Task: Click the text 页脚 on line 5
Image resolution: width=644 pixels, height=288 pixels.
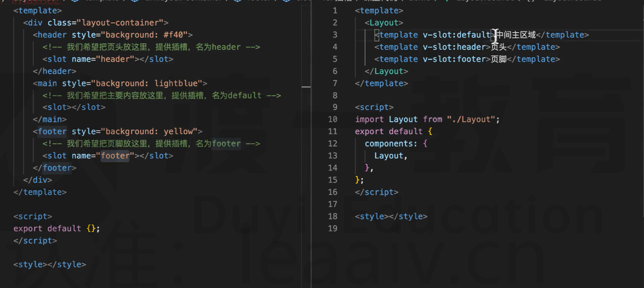Action: (x=499, y=59)
